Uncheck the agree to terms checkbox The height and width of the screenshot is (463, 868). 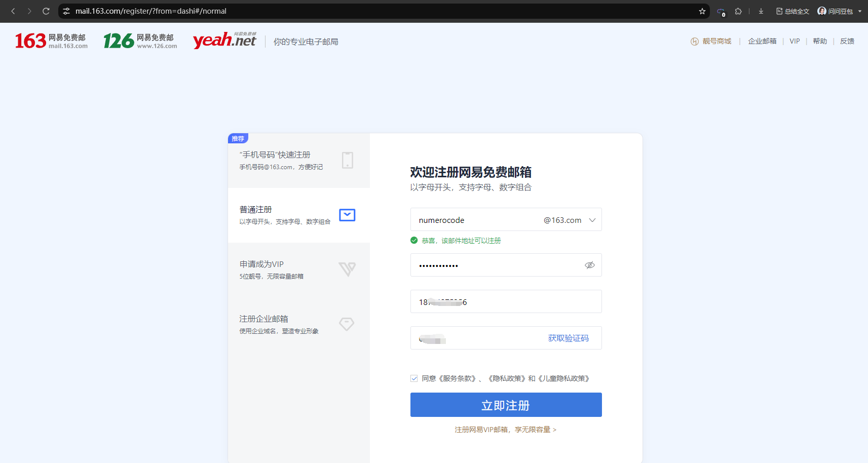[414, 378]
